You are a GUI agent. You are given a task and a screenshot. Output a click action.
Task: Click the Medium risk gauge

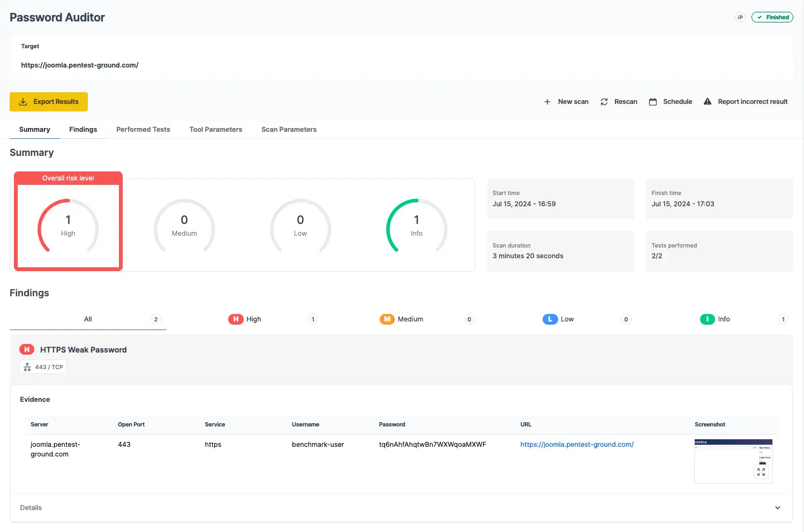click(184, 226)
